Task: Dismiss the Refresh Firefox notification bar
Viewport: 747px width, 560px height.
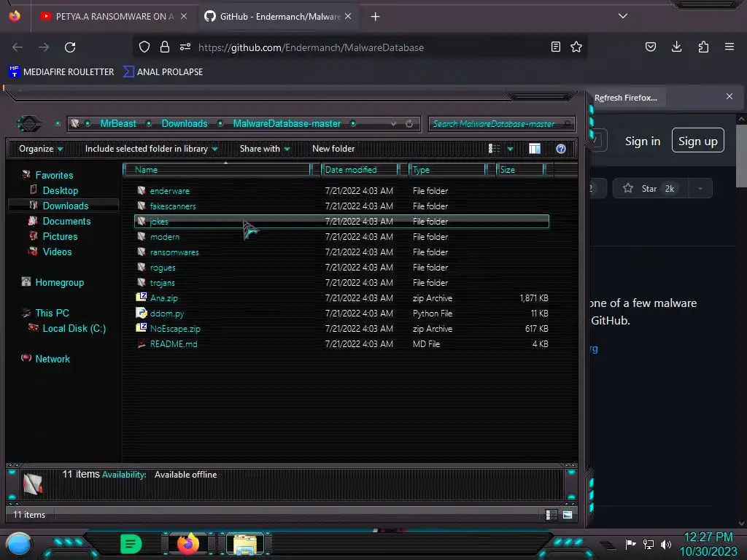Action: [x=729, y=97]
